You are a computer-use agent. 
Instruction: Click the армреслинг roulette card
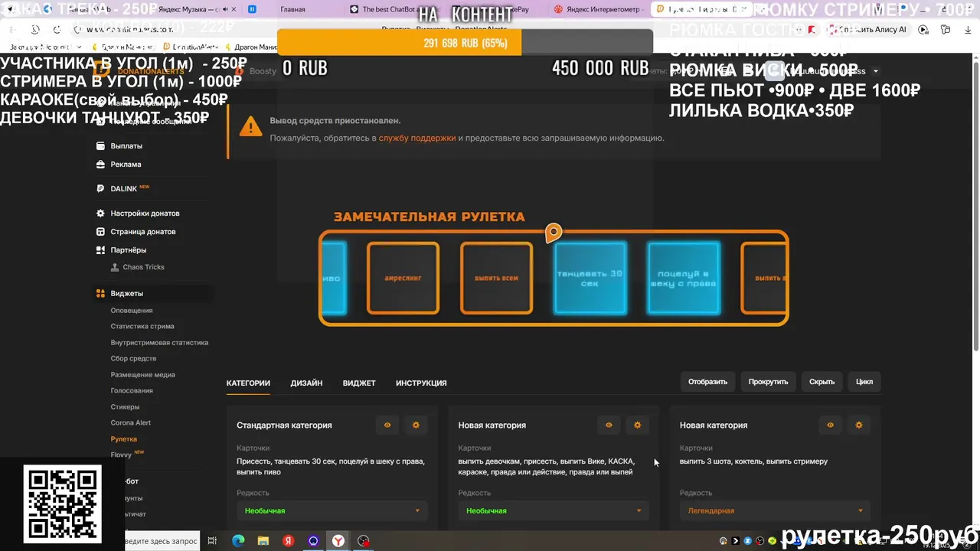point(403,278)
